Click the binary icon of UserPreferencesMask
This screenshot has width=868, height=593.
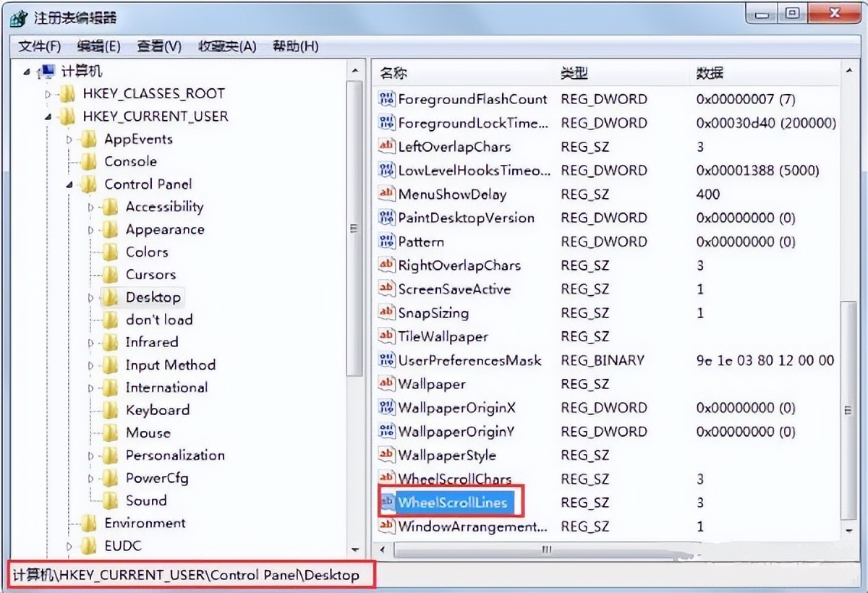point(387,360)
